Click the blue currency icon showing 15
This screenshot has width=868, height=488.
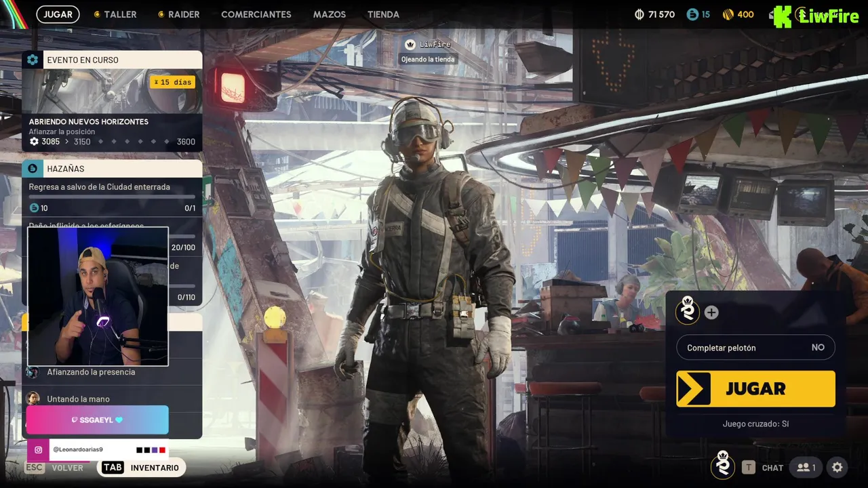692,14
